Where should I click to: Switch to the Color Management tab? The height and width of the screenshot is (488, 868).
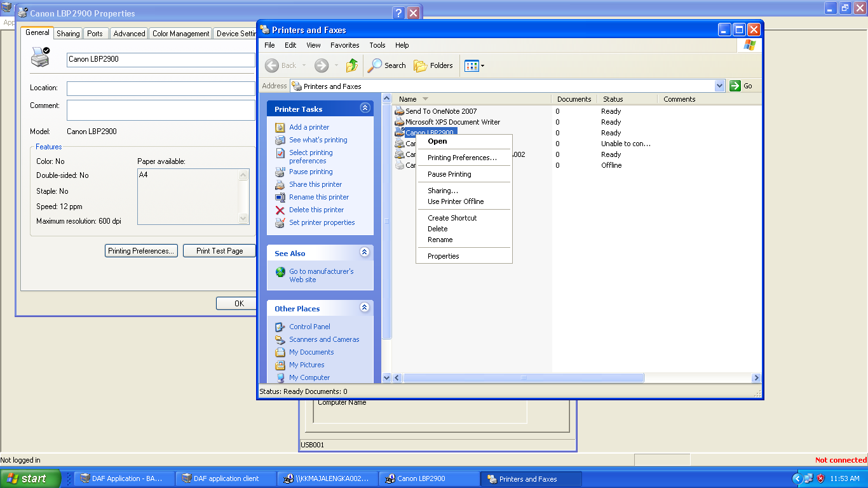180,34
